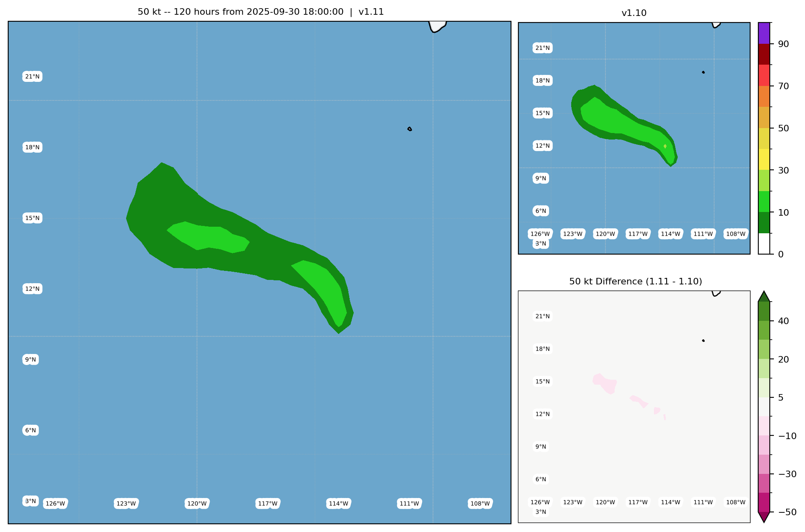Click the small island outline in main map
The image size is (805, 532).
[x=409, y=129]
